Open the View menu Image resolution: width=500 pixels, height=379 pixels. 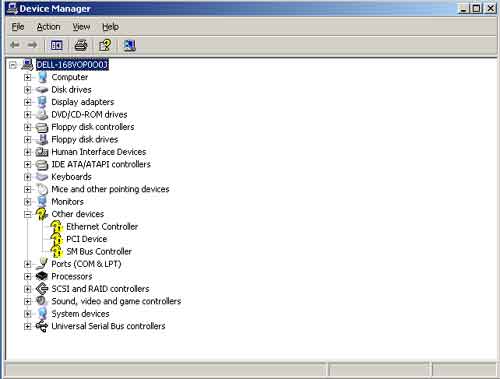[x=81, y=27]
